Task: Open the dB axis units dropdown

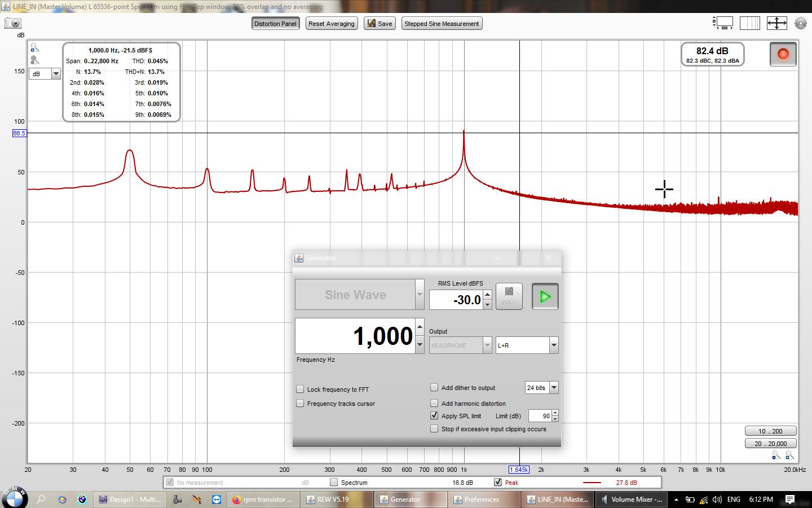Action: pyautogui.click(x=56, y=73)
